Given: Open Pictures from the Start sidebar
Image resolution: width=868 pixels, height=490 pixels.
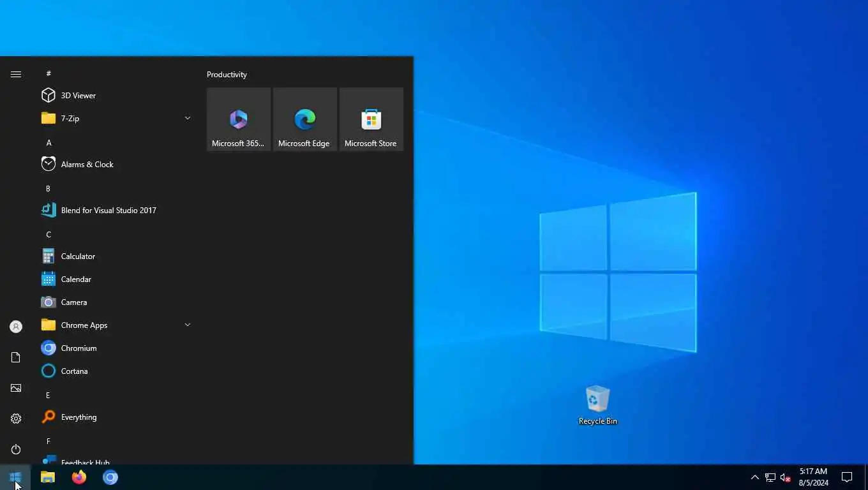Looking at the screenshot, I should pyautogui.click(x=16, y=388).
